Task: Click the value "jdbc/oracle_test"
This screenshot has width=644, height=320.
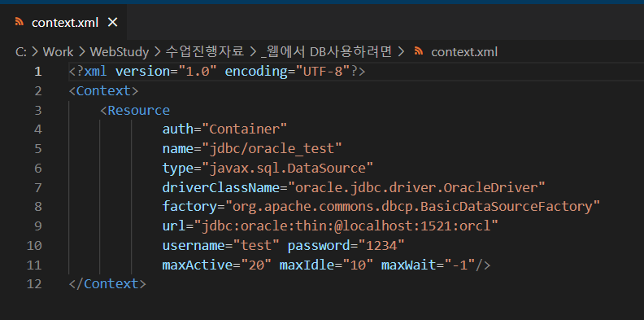Action: (x=272, y=149)
